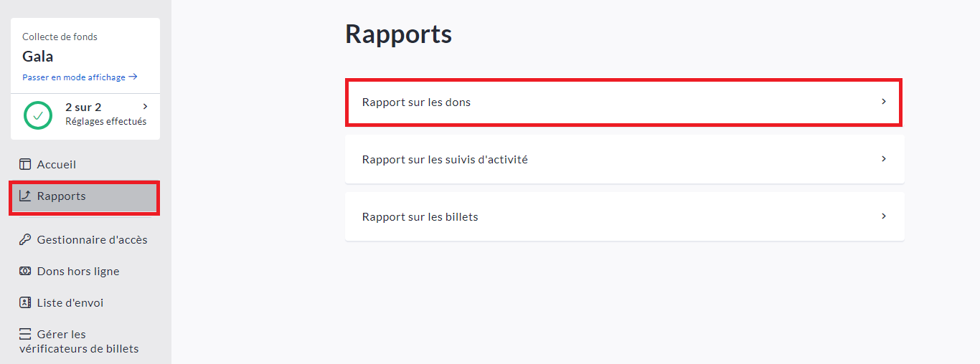Open Dons hors ligne section
The height and width of the screenshot is (364, 980).
coord(78,271)
